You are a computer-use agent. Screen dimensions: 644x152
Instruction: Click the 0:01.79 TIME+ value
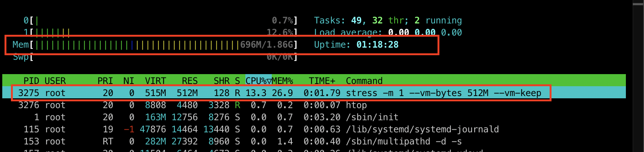pos(322,93)
